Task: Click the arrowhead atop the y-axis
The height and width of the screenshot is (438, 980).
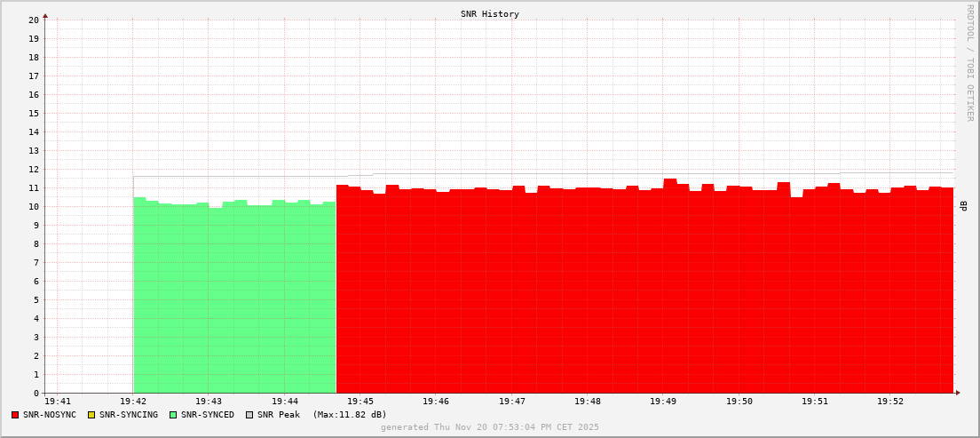Action: coord(45,15)
